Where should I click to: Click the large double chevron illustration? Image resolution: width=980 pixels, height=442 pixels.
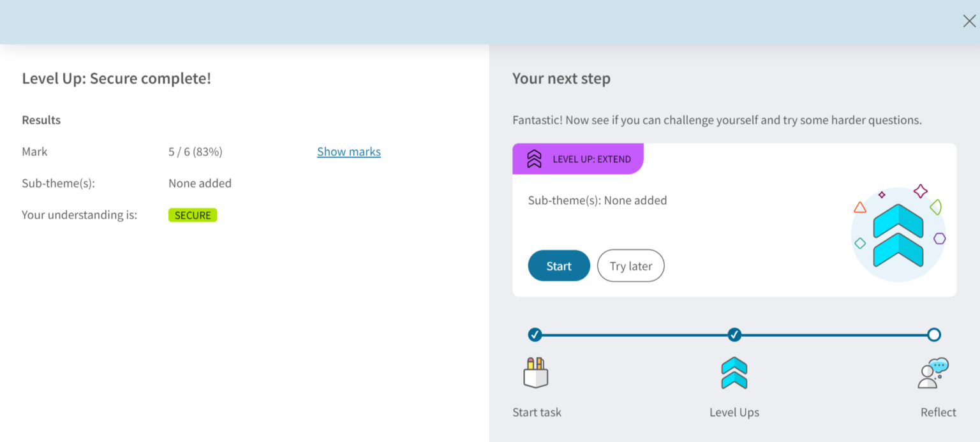click(x=898, y=235)
